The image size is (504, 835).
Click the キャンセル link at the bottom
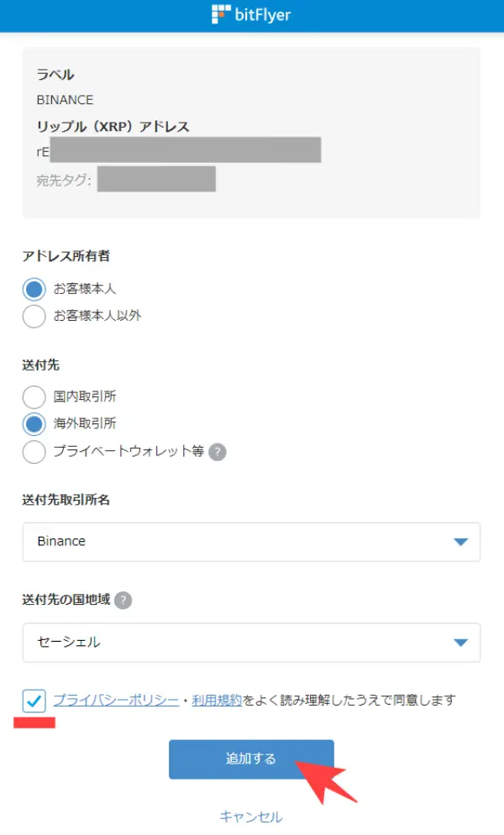pyautogui.click(x=251, y=816)
